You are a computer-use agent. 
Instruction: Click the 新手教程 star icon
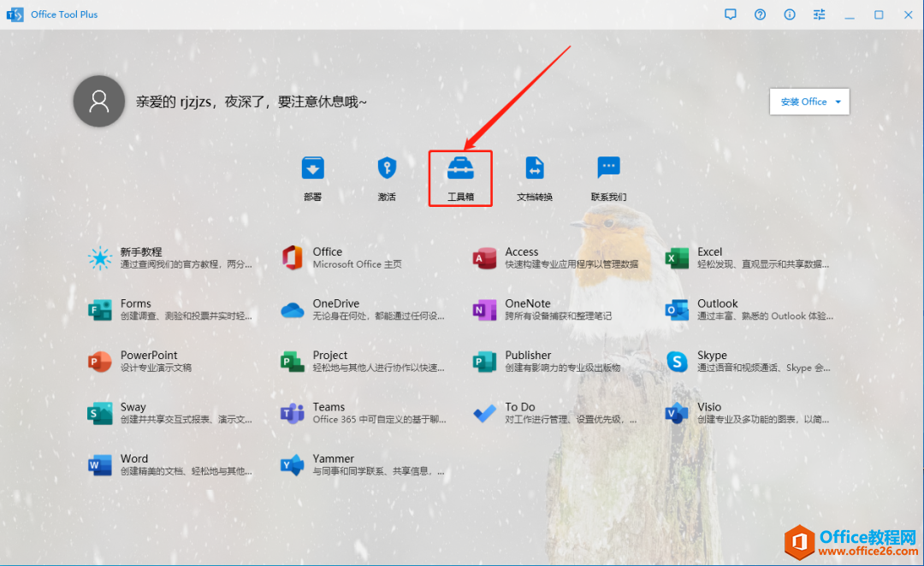[x=99, y=258]
